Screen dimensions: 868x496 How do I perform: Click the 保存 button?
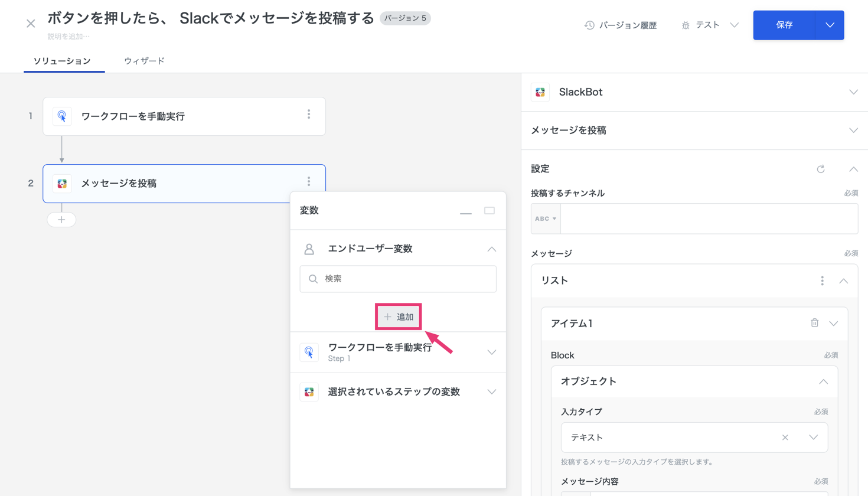coord(784,25)
